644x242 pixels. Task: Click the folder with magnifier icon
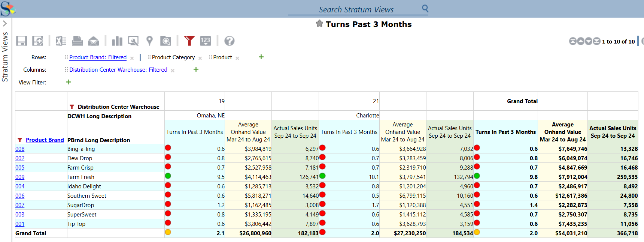click(165, 41)
